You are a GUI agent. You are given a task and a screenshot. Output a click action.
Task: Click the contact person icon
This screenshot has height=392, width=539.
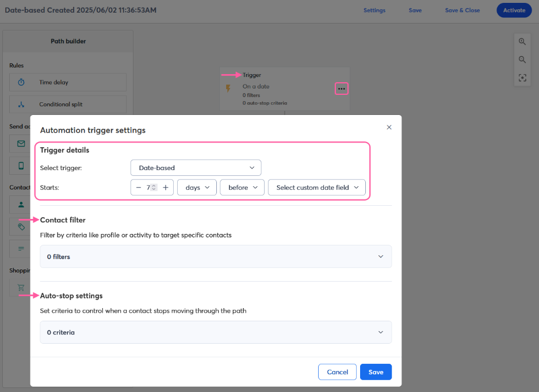[x=21, y=205]
